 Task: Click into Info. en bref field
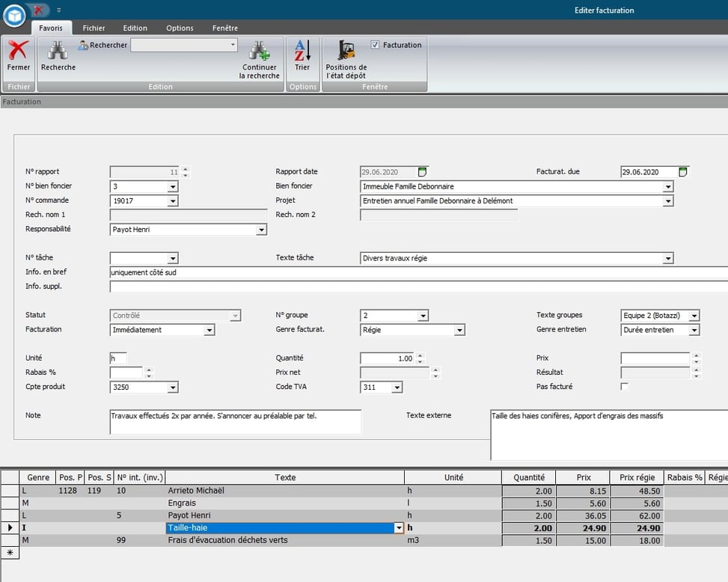tap(418, 272)
